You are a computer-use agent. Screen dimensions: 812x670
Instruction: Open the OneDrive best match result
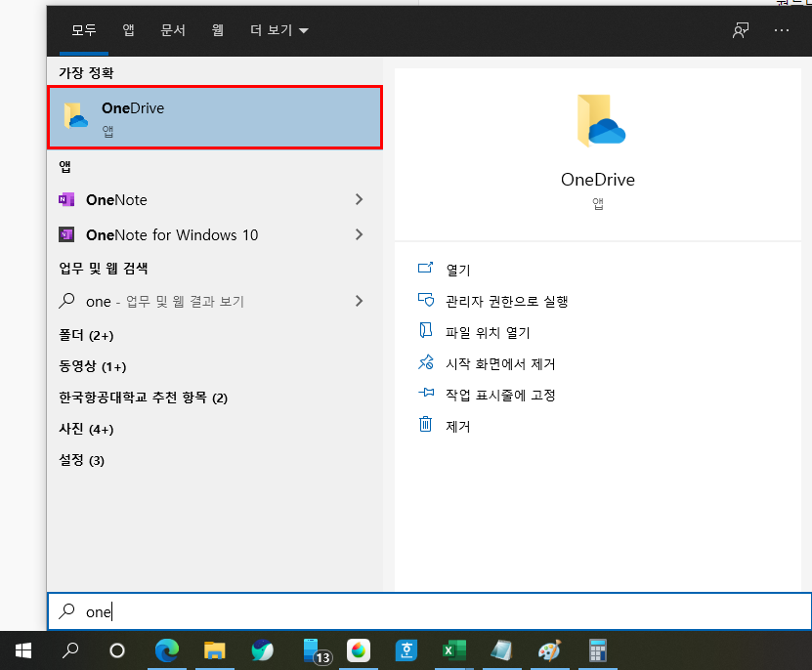point(215,117)
